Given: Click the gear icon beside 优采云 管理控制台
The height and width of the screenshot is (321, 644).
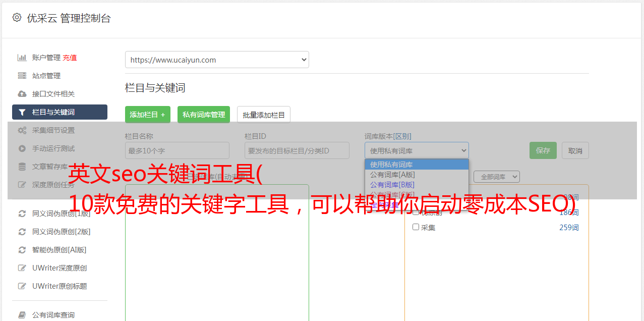Looking at the screenshot, I should click(x=17, y=18).
